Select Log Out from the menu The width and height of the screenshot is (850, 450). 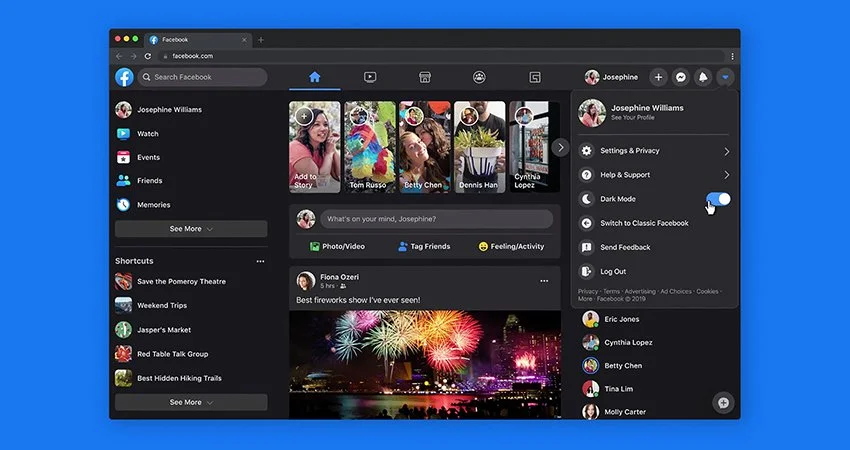click(613, 271)
